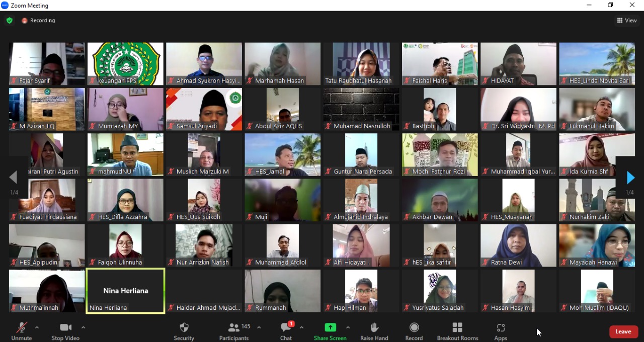The image size is (644, 342).
Task: Open the Apps panel
Action: [x=501, y=331]
